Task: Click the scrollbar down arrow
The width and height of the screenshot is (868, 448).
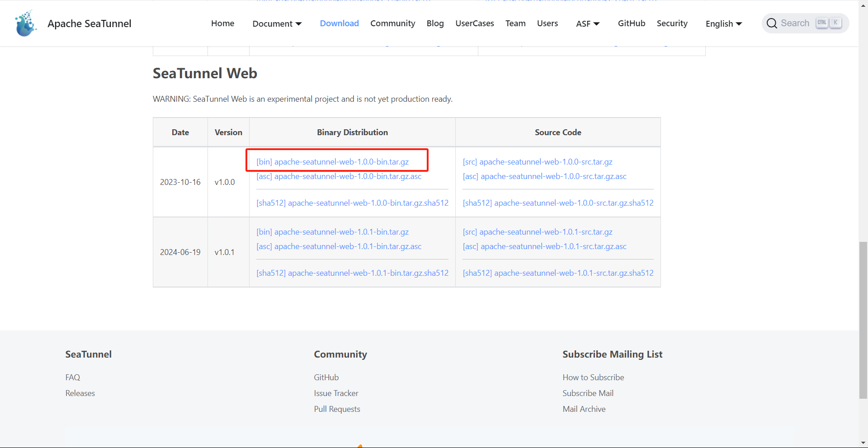Action: 863,443
